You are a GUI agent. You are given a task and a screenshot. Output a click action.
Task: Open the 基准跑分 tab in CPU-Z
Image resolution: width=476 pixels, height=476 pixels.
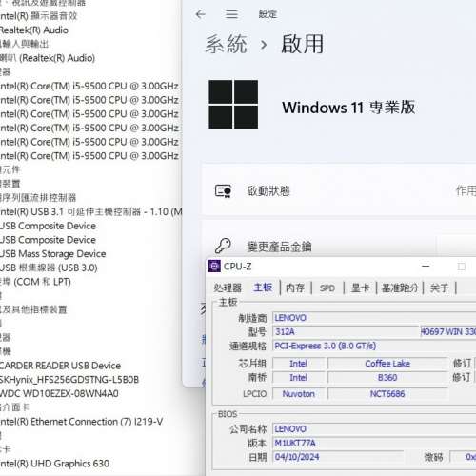pyautogui.click(x=400, y=288)
